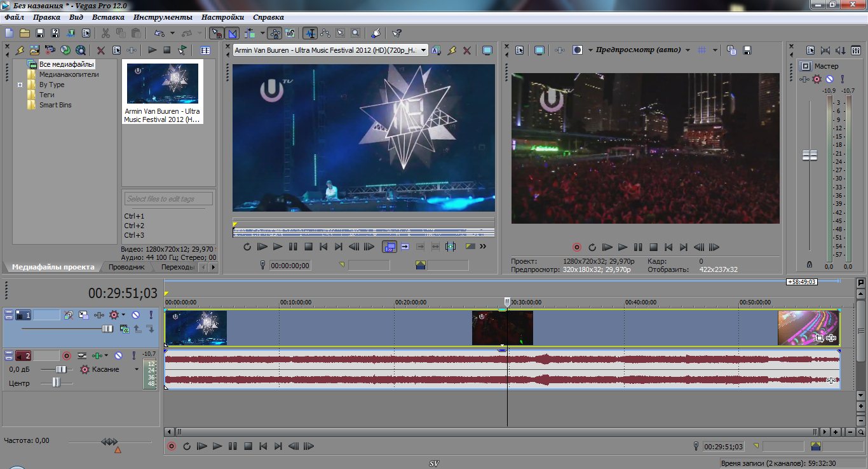Screen dimensions: 868x469
Task: Click the What's This help cursor icon
Action: 397,33
